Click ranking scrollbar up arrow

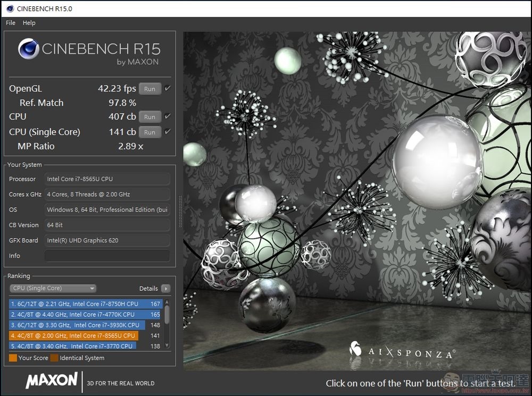click(167, 302)
